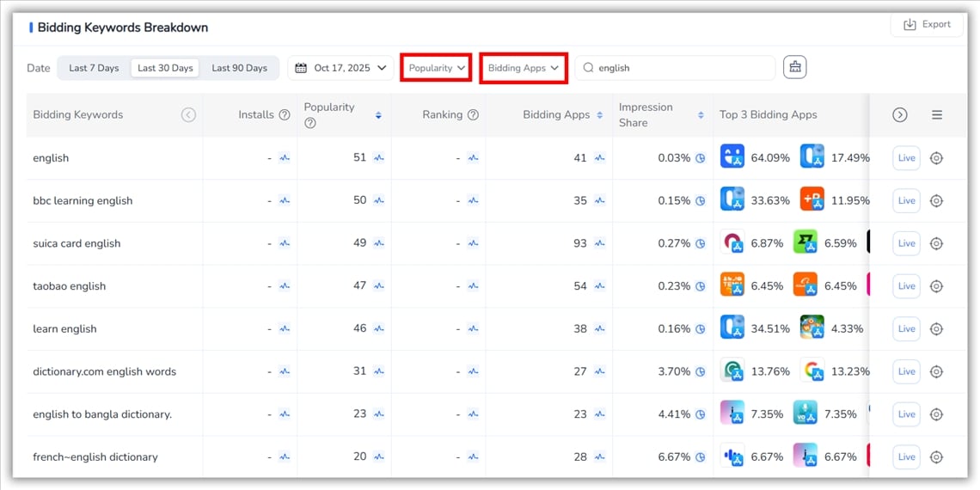The width and height of the screenshot is (980, 490).
Task: Select the Last 90 Days tab
Action: click(x=239, y=68)
